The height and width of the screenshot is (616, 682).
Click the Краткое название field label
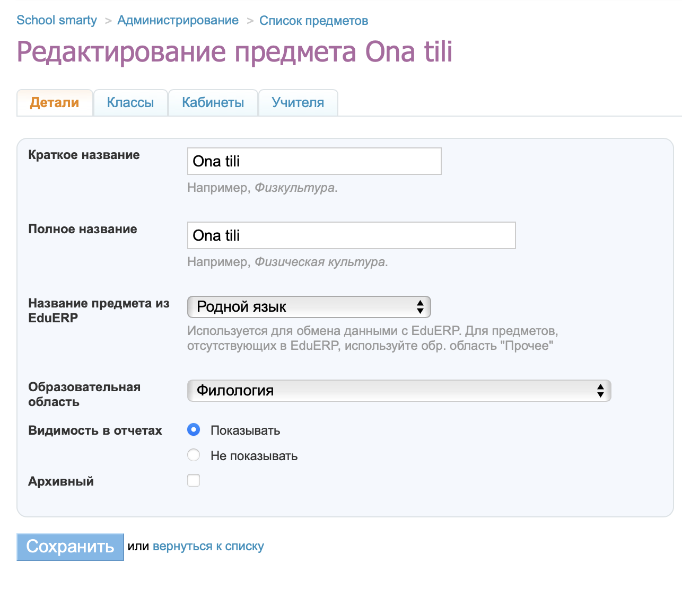(84, 155)
